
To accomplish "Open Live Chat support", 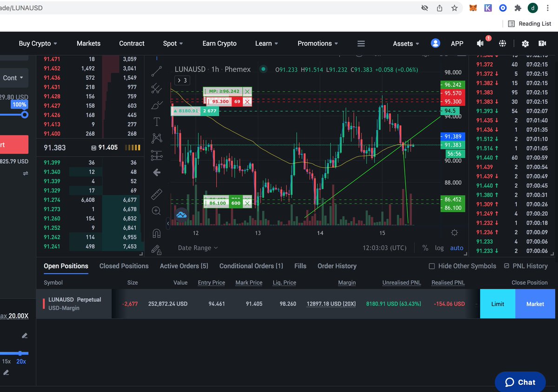I will click(520, 382).
